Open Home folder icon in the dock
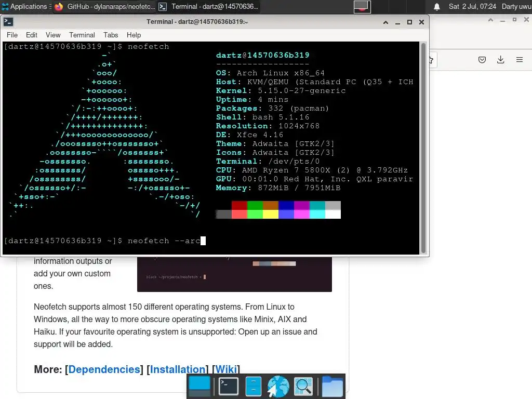532x399 pixels. [332, 387]
